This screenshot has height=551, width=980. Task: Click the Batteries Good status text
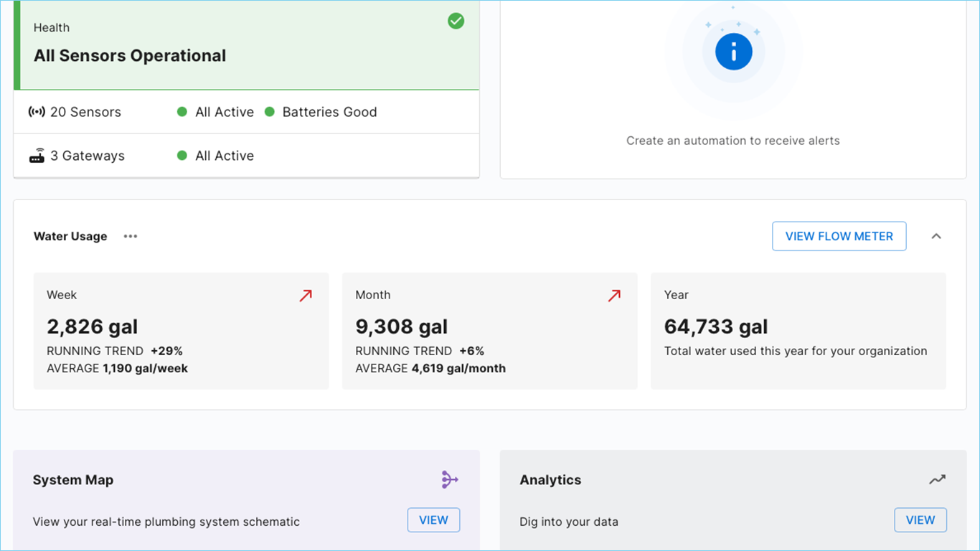pos(330,112)
